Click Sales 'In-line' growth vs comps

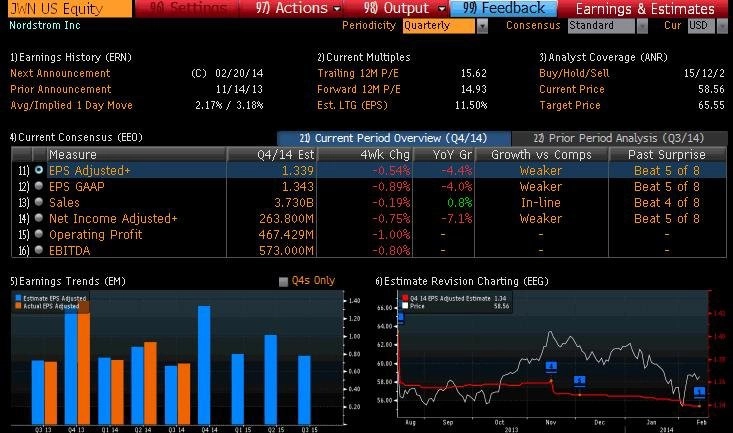pyautogui.click(x=541, y=202)
